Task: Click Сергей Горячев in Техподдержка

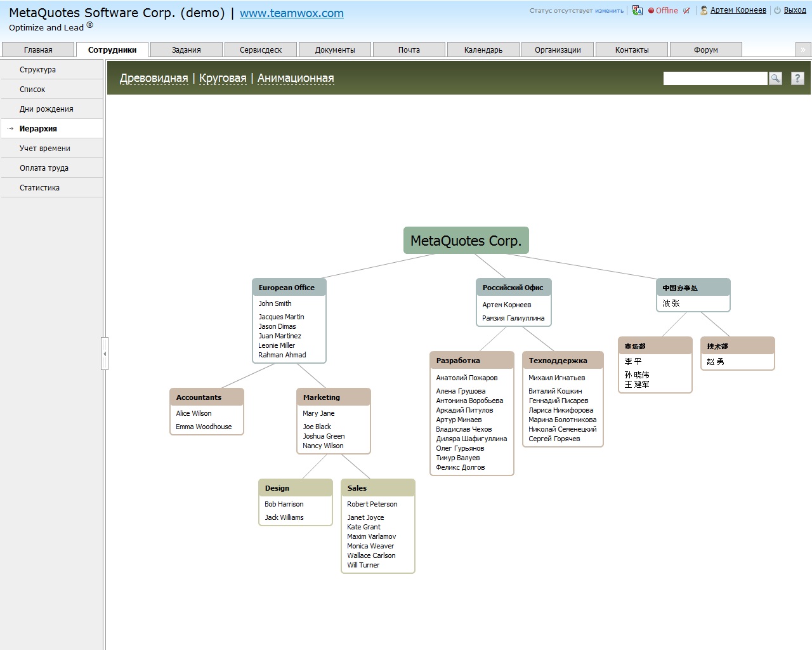Action: click(x=554, y=439)
